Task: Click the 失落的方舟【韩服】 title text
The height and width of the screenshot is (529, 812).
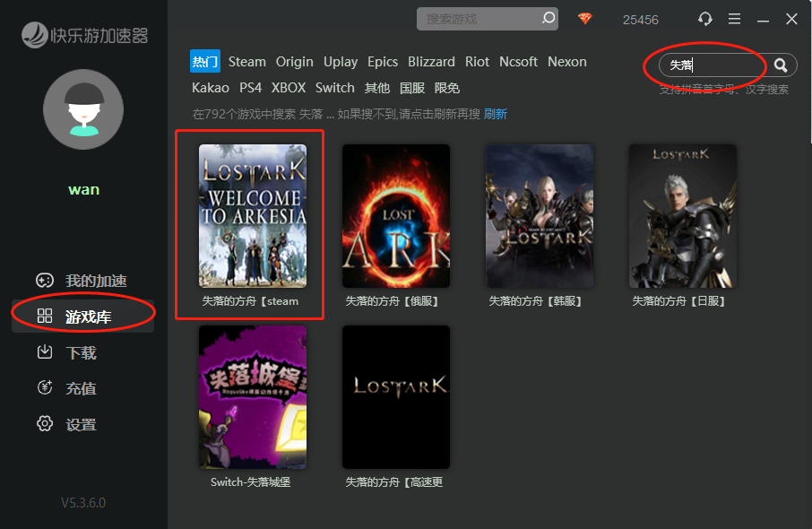Action: 537,301
